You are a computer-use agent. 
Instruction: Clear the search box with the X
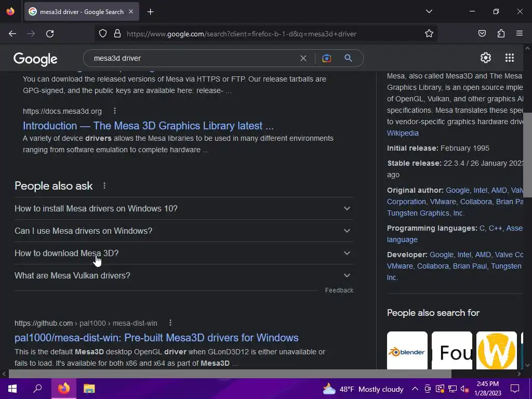[303, 58]
